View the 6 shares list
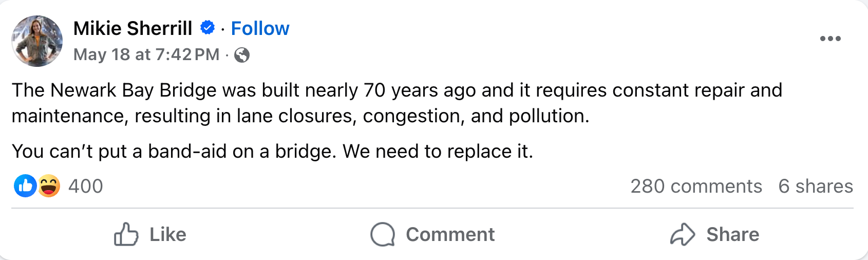Screen dimensions: 868x260 (x=815, y=186)
